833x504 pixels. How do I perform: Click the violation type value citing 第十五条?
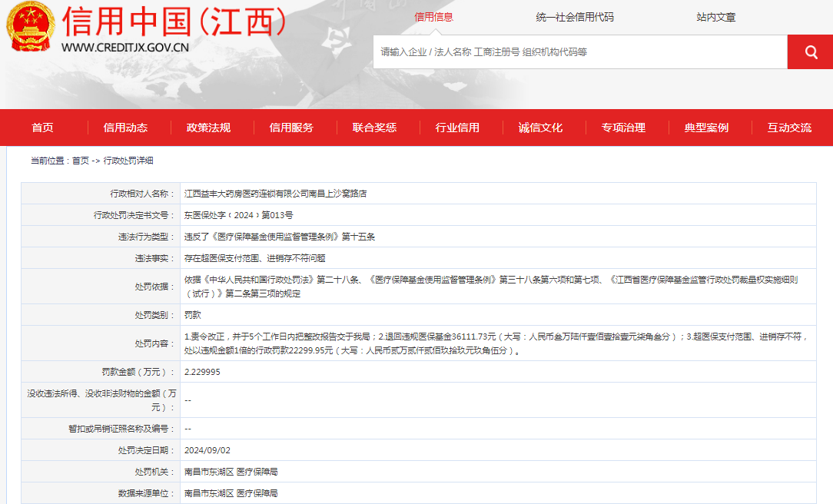[x=280, y=237]
